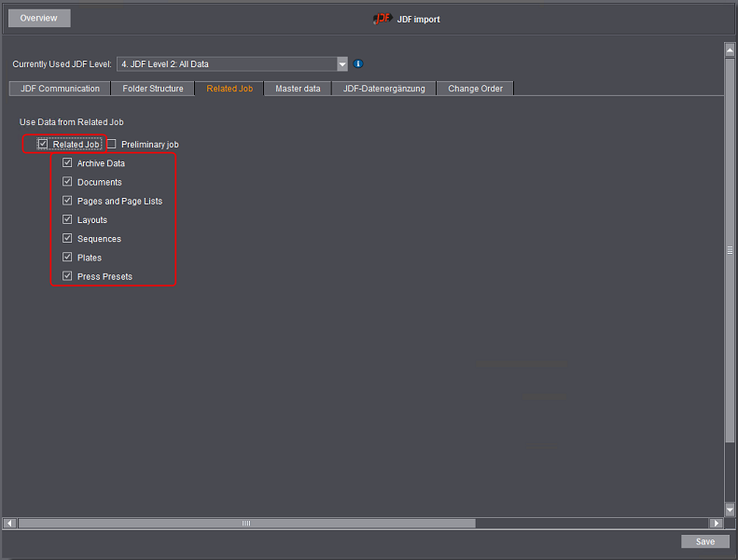738x560 pixels.
Task: Go to the Change Order tab
Action: coord(475,89)
